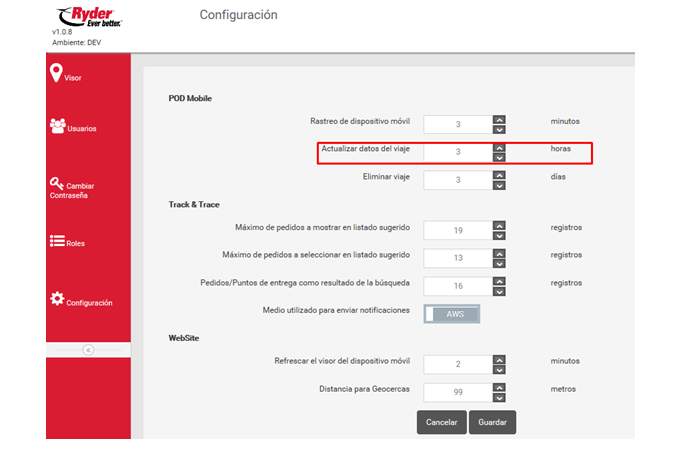This screenshot has height=473, width=684.
Task: Save settings with Guardar button
Action: (492, 422)
